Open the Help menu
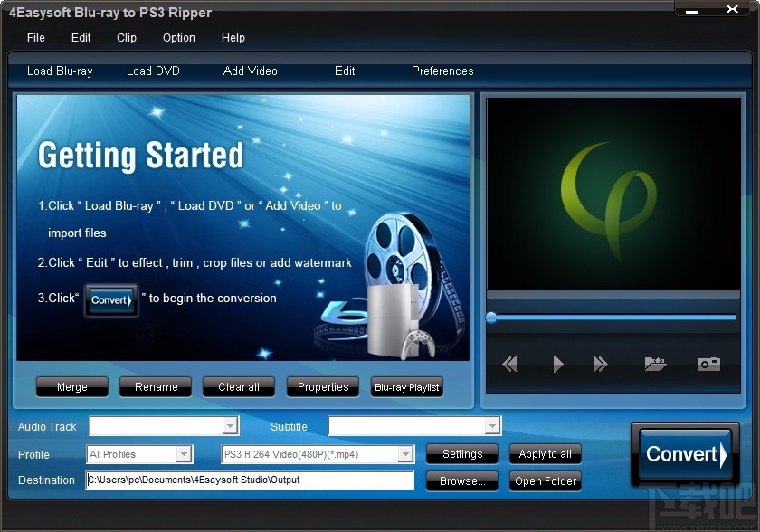760x532 pixels. 233,38
